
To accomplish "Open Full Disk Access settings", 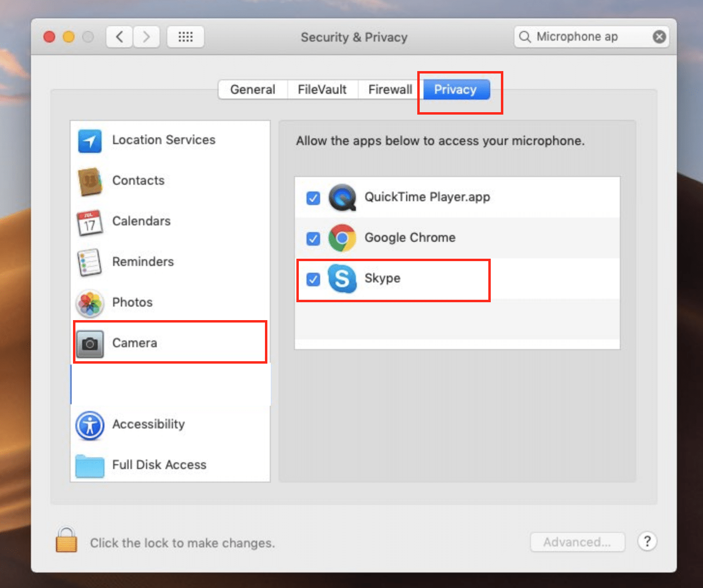I will pyautogui.click(x=159, y=465).
